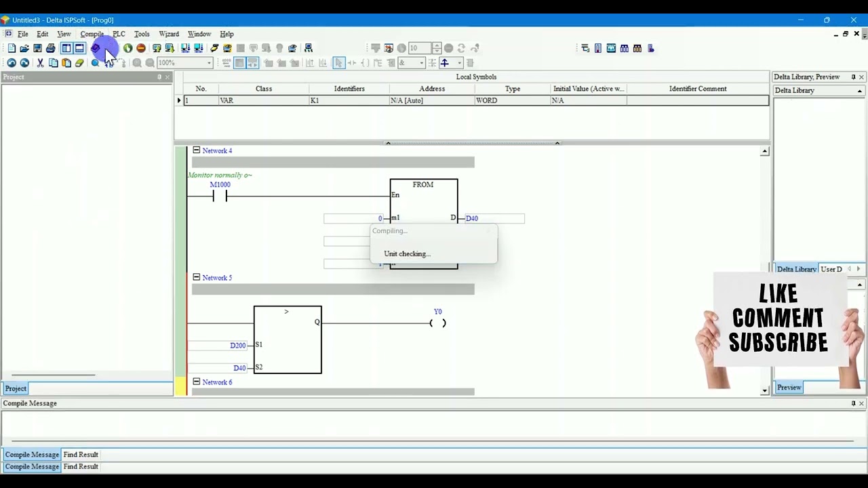
Task: Open the Help menu
Action: click(x=226, y=34)
